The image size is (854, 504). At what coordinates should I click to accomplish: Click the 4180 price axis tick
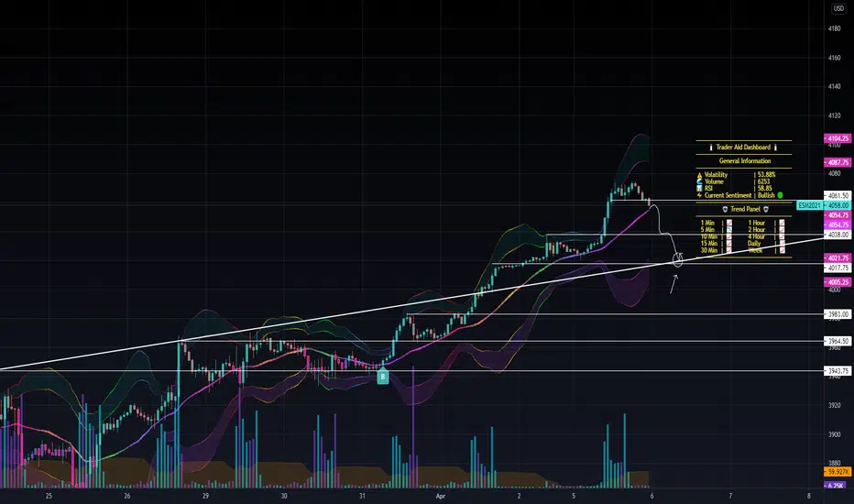[x=834, y=28]
